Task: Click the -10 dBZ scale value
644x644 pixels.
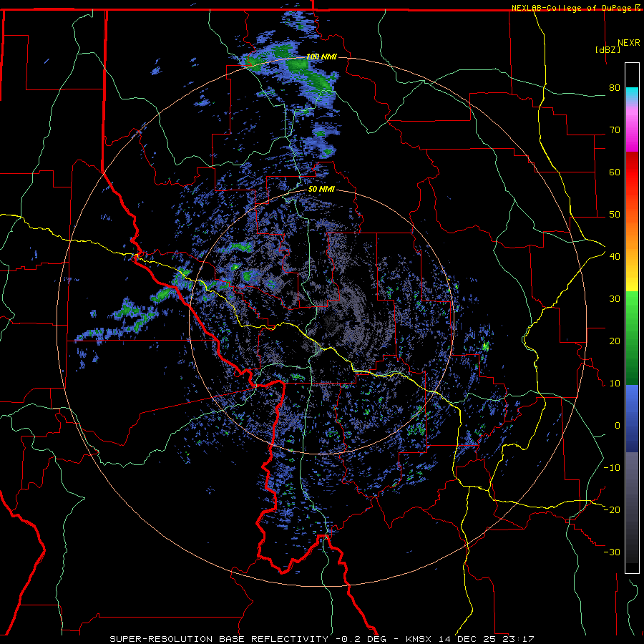Action: click(x=612, y=467)
